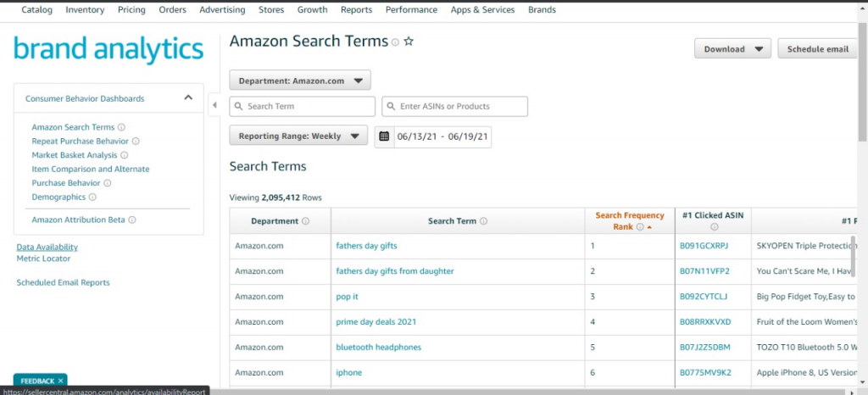
Task: Click the brand analytics logo
Action: [x=108, y=49]
